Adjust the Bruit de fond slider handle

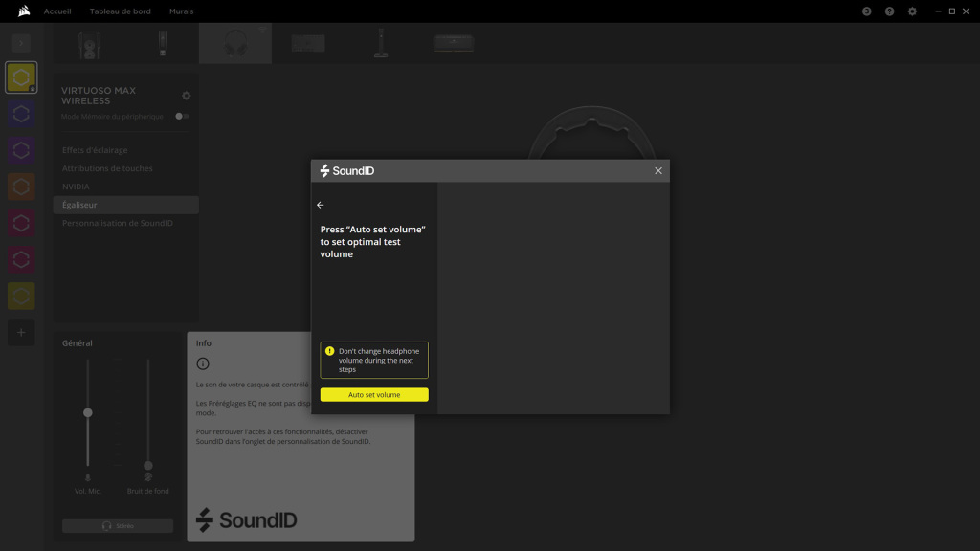148,466
